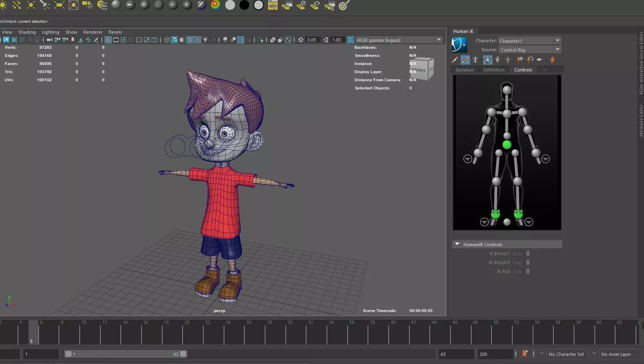Toggle the isolate select viewport icon
Viewport: 644px width, 364px height.
coord(261,40)
